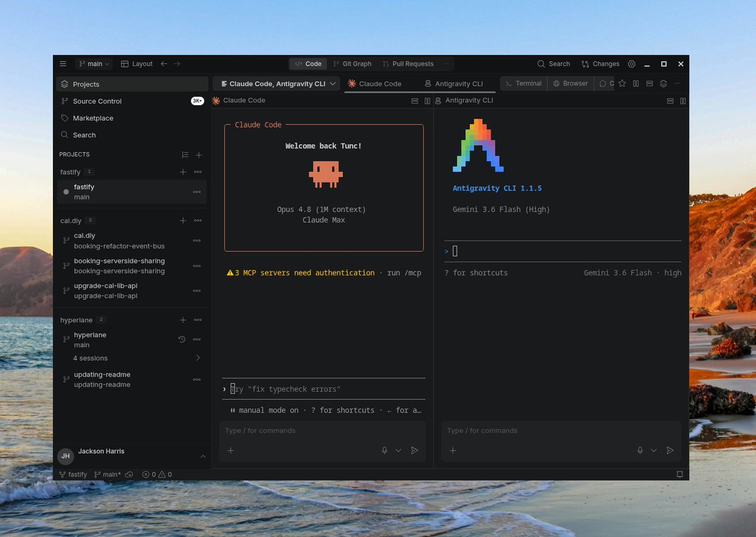
Task: Select the updating-readme workspace
Action: pos(132,380)
